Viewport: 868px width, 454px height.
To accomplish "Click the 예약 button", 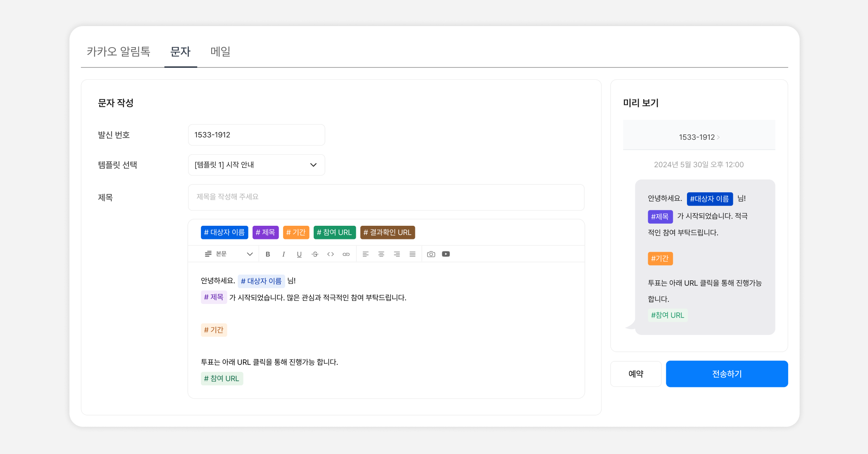I will click(636, 374).
